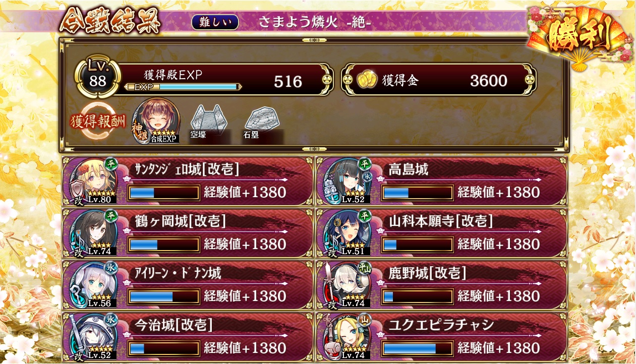Select the サンタンジェロ城[改壱] character portrait
The height and width of the screenshot is (364, 636).
[93, 180]
